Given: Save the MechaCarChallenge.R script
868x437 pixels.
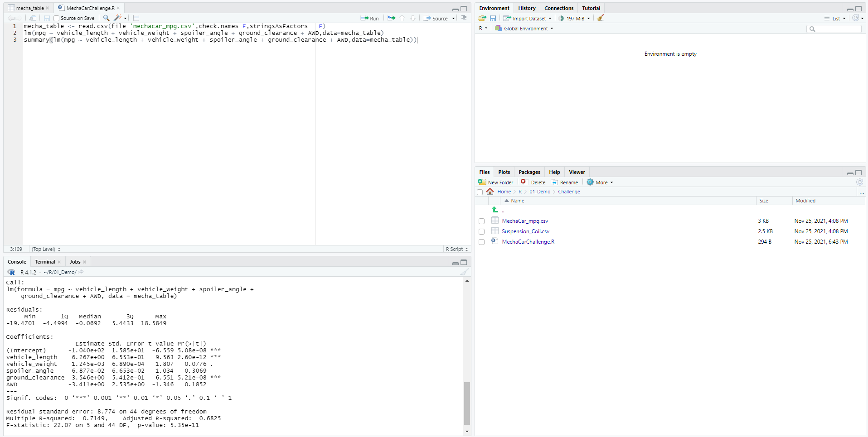Looking at the screenshot, I should (47, 18).
